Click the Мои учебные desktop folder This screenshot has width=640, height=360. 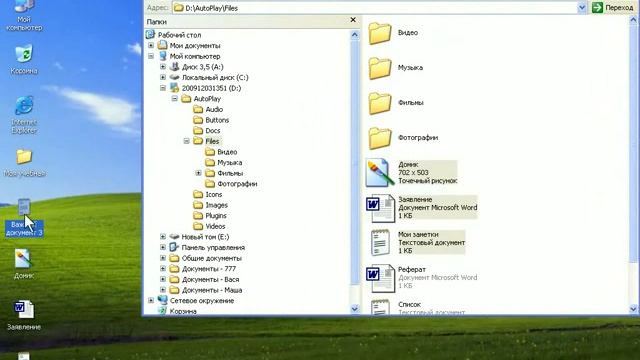click(x=24, y=163)
